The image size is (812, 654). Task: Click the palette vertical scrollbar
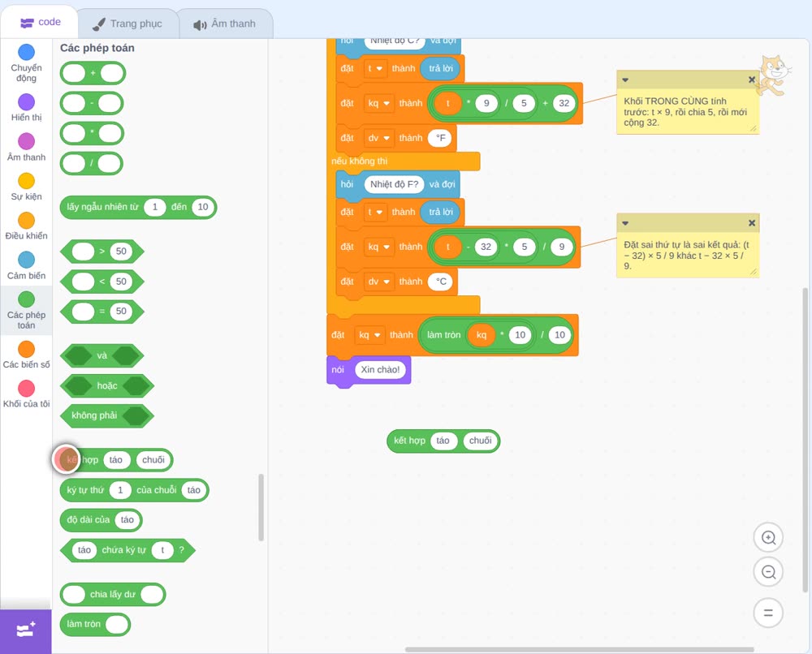click(261, 508)
